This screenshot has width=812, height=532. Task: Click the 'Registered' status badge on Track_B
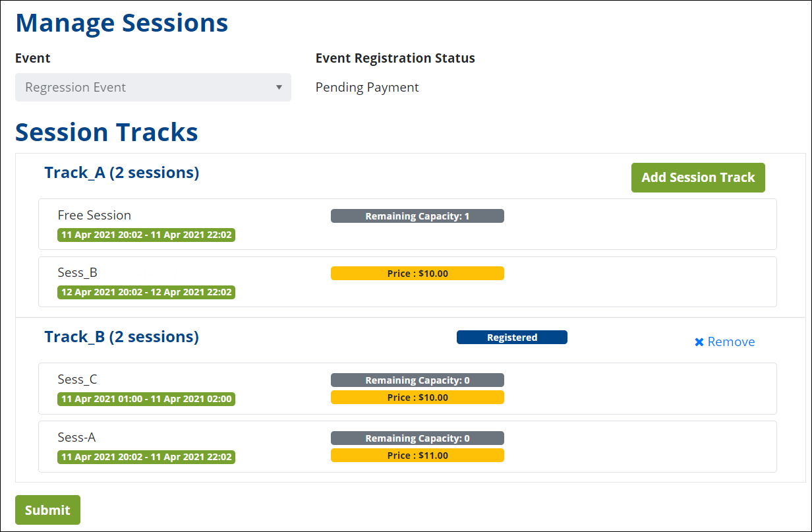(x=511, y=337)
